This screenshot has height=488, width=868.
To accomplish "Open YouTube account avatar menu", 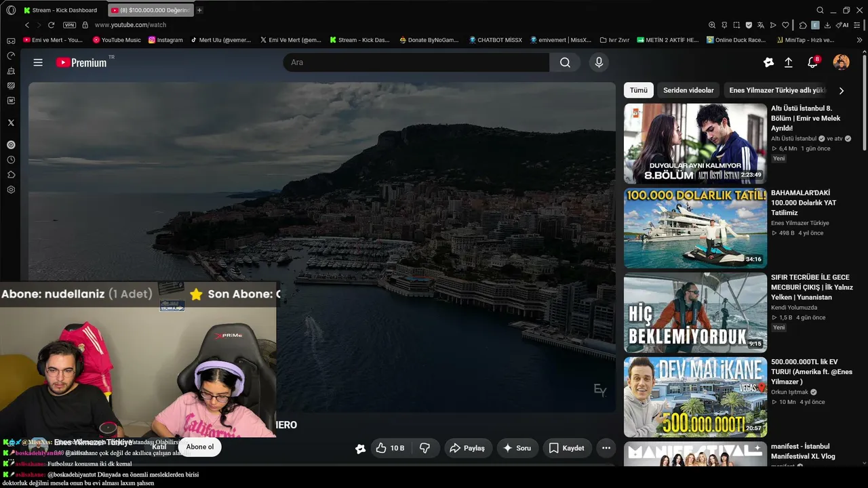I will click(841, 62).
